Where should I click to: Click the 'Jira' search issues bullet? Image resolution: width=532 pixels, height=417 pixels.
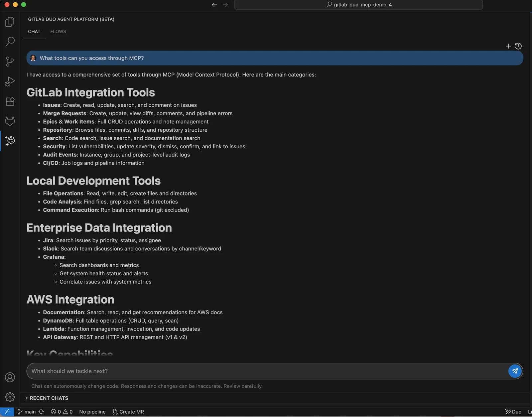coord(102,240)
